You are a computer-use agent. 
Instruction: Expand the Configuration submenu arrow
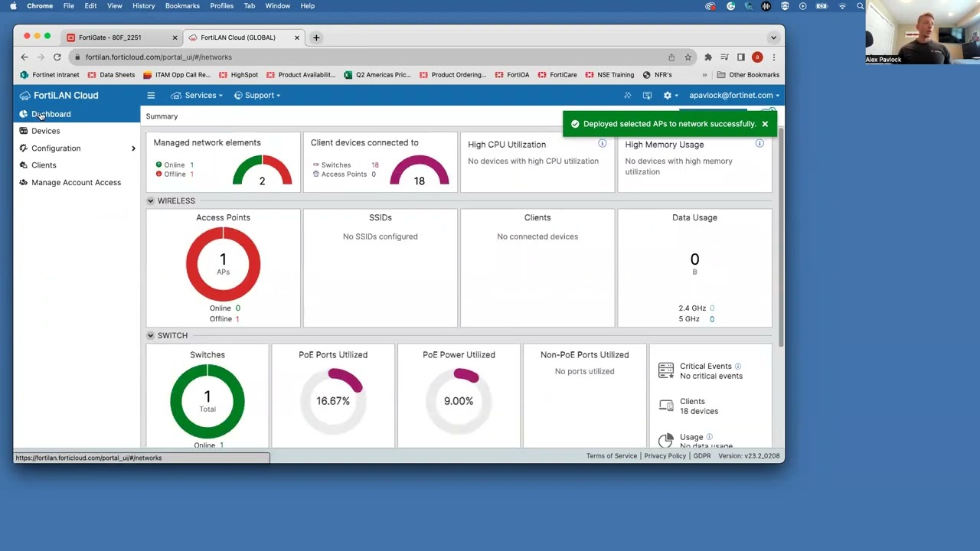(x=133, y=148)
